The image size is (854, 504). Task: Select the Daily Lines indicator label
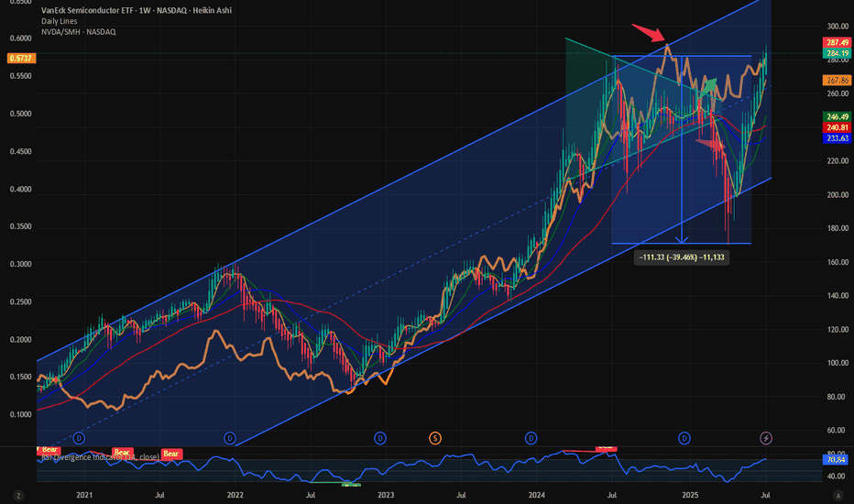click(60, 21)
